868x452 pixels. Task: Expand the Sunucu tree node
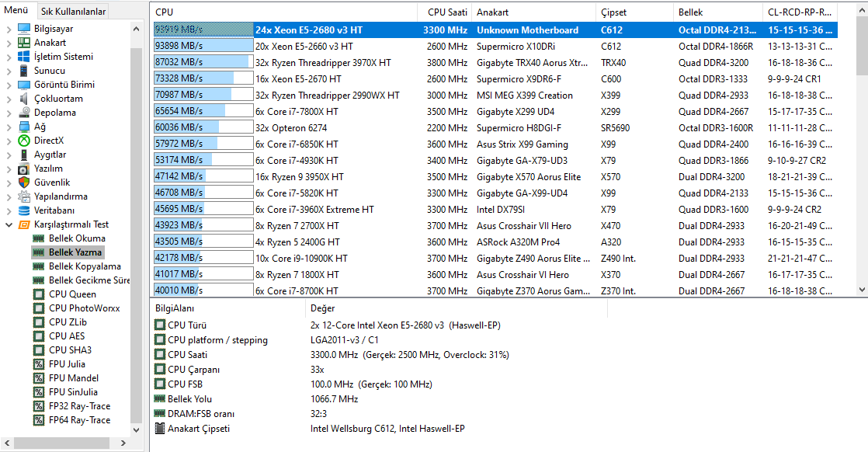click(9, 71)
